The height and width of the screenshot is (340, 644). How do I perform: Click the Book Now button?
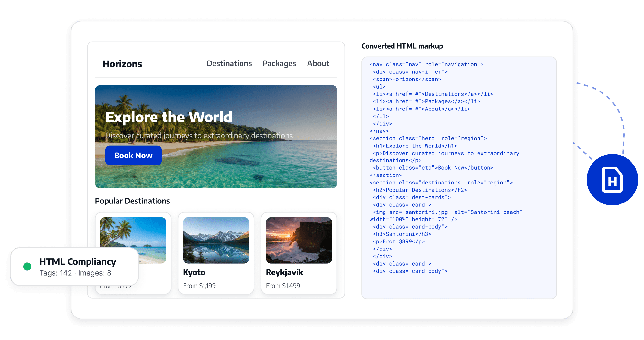[x=133, y=156]
